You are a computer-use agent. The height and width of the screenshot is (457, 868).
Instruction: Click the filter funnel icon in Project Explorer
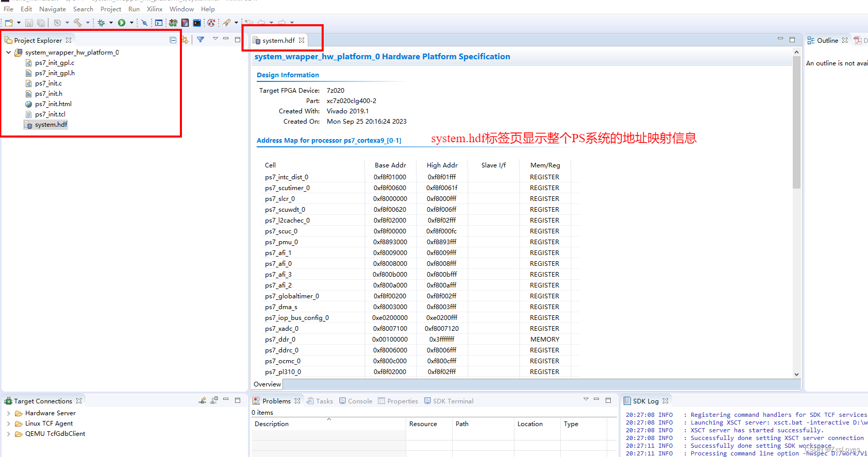(201, 40)
